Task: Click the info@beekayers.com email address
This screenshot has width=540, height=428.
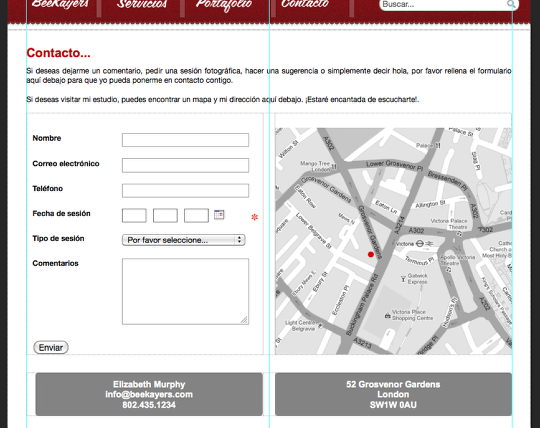Action: click(x=149, y=395)
